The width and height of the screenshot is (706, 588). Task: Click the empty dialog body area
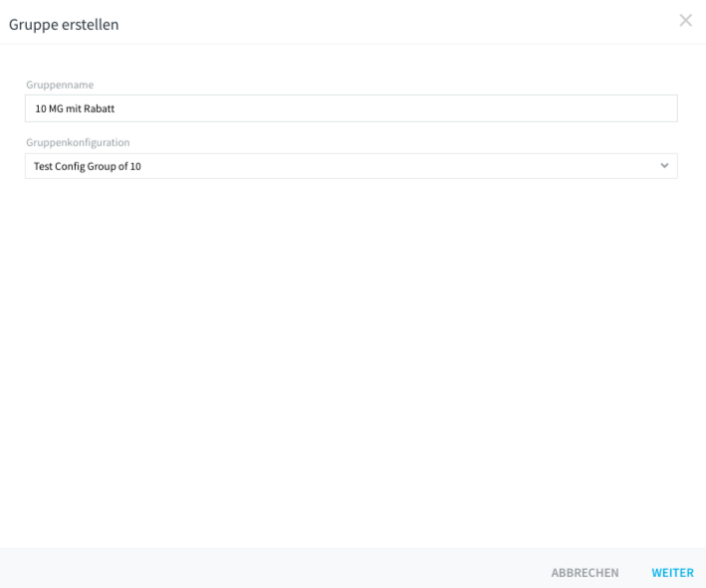[x=353, y=360]
